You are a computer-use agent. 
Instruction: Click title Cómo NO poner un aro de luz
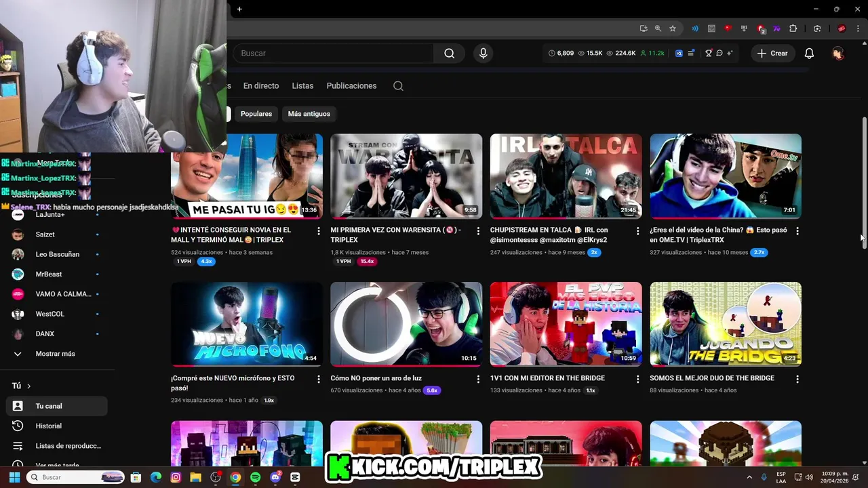(376, 378)
